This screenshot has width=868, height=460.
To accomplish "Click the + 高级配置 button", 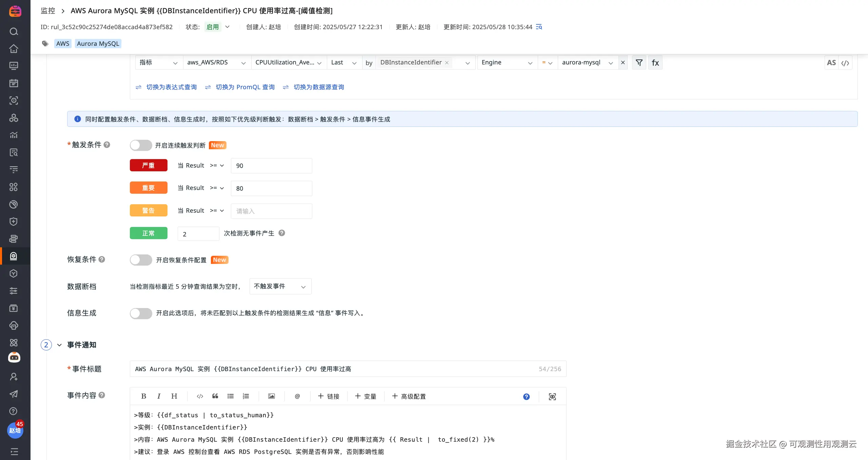I will click(409, 396).
